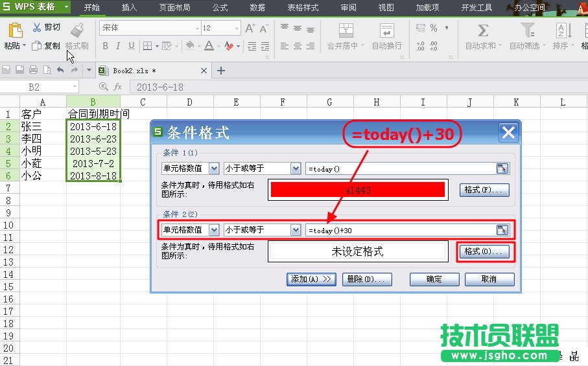Toggle bold formatting
The image size is (588, 366).
click(106, 46)
